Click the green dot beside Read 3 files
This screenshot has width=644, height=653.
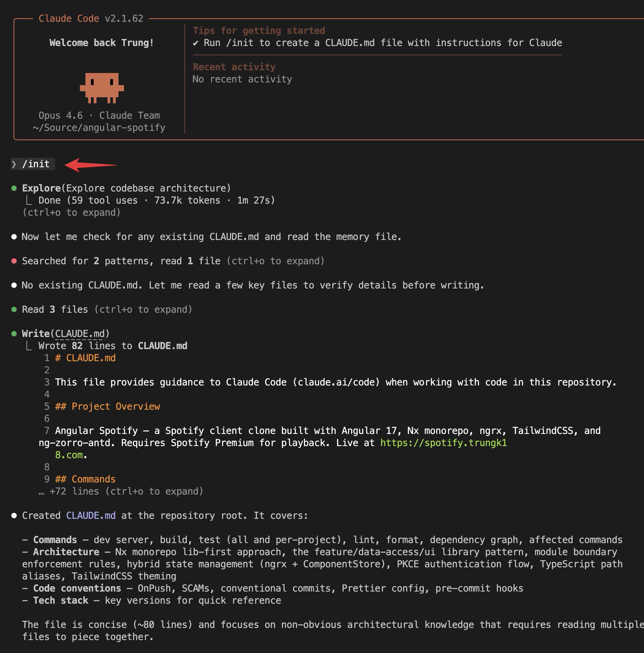pyautogui.click(x=14, y=310)
